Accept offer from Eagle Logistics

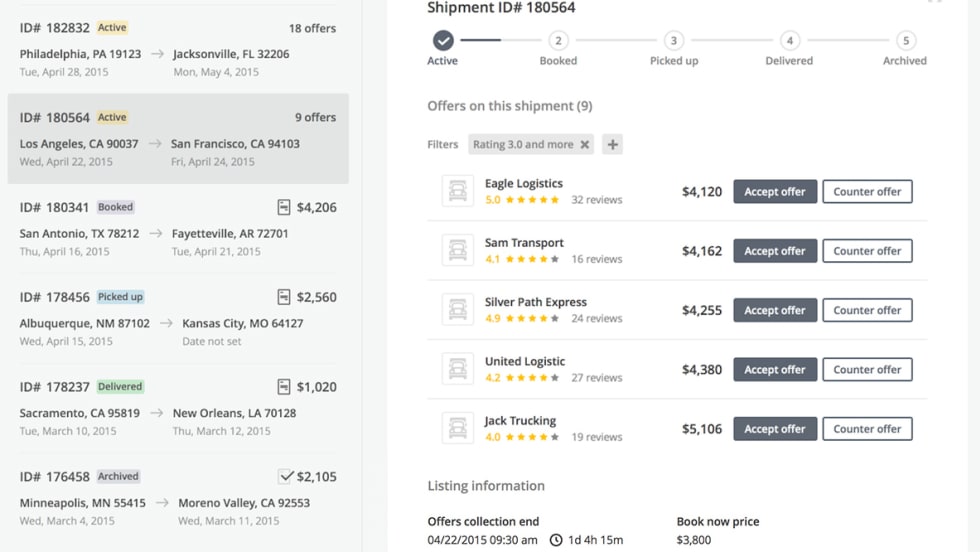775,192
